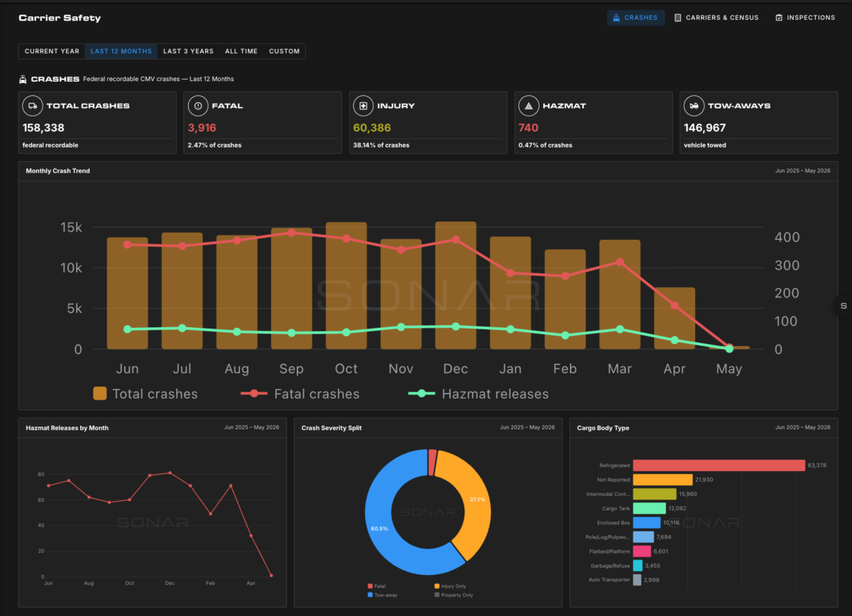
Task: Click the Enclosed Box bar
Action: click(x=647, y=523)
